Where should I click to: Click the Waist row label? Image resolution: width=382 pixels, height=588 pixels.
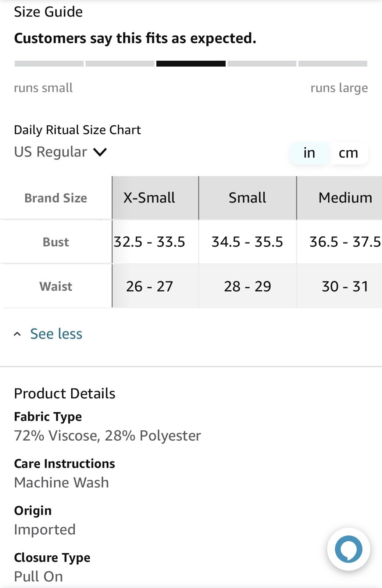click(x=56, y=286)
